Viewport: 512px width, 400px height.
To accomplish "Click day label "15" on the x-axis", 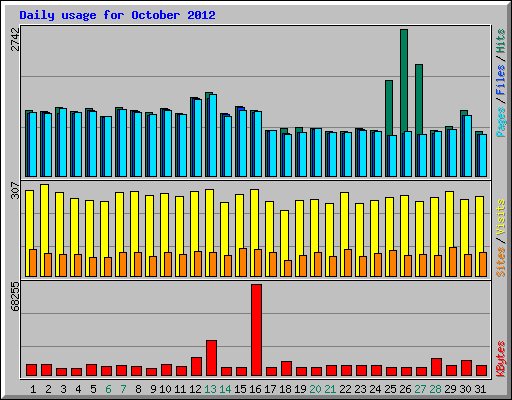I will [x=240, y=389].
